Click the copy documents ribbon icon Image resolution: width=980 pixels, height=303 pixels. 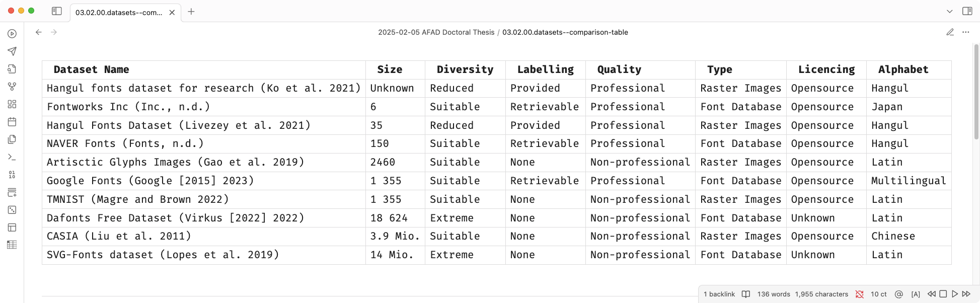click(x=12, y=139)
